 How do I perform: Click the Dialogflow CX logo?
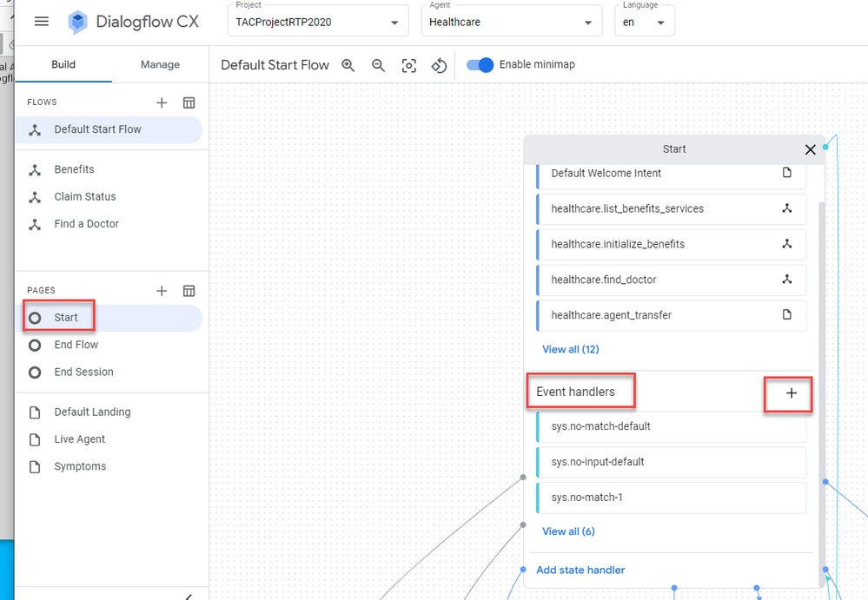(77, 22)
